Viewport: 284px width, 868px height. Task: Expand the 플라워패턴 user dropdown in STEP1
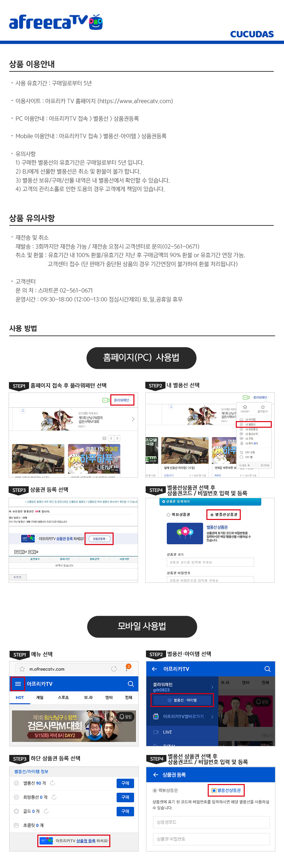tap(123, 400)
